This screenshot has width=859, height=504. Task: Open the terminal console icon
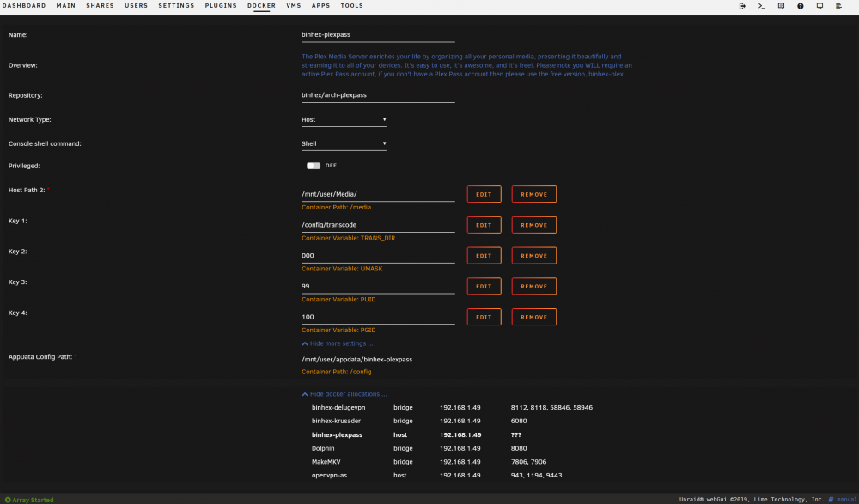761,6
